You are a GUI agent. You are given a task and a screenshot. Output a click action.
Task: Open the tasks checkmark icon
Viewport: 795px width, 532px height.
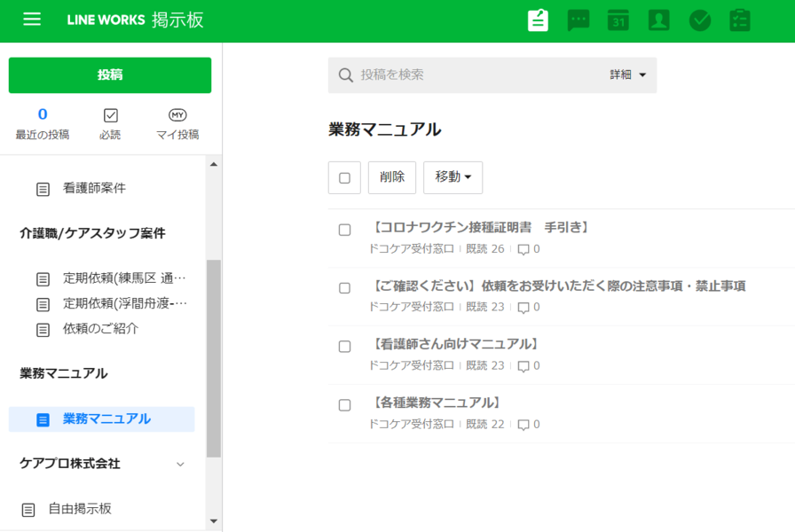pyautogui.click(x=700, y=20)
